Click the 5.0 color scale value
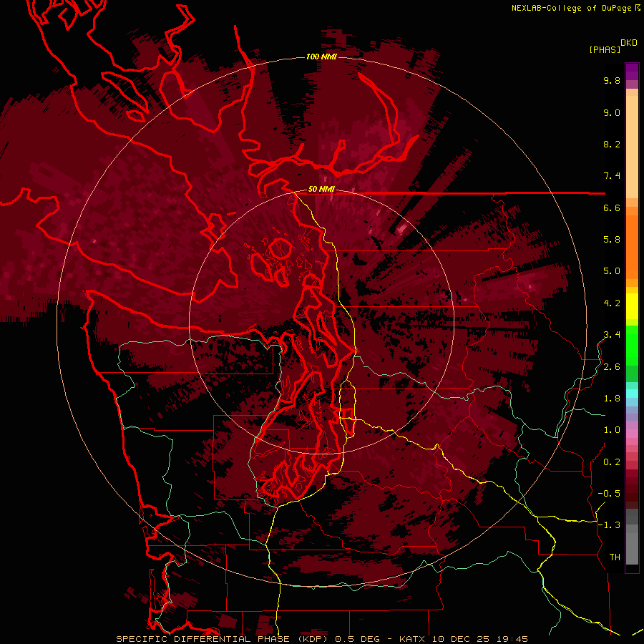Screen dimensions: 644x644 [612, 271]
